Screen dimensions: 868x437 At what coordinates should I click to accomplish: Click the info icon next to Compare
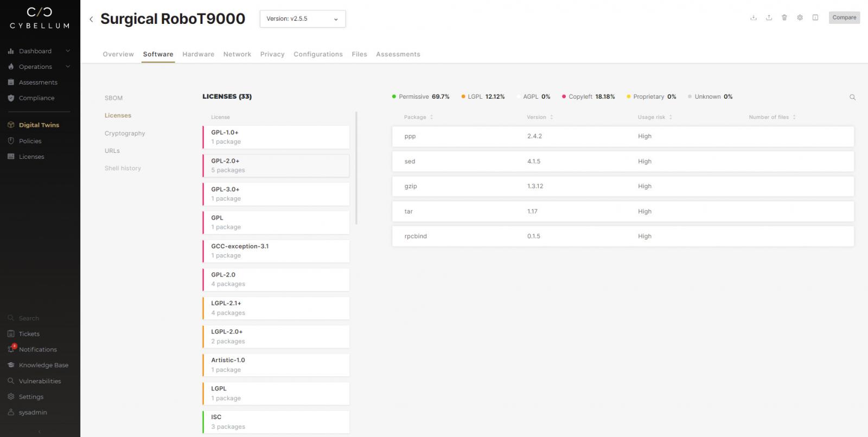coord(815,18)
